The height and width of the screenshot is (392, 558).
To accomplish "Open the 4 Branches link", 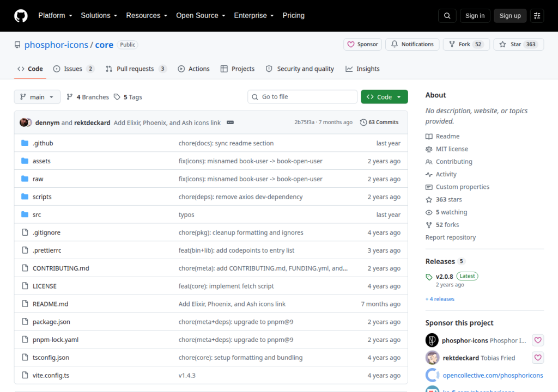I will coord(88,97).
